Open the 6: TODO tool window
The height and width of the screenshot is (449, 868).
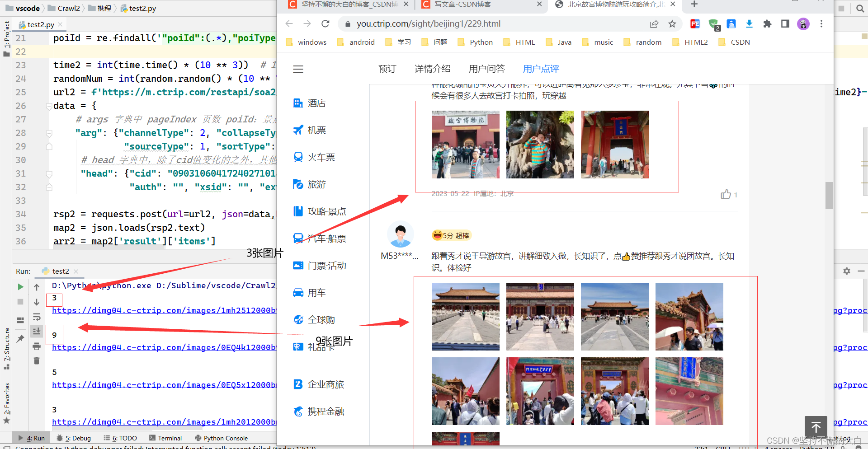coord(120,438)
